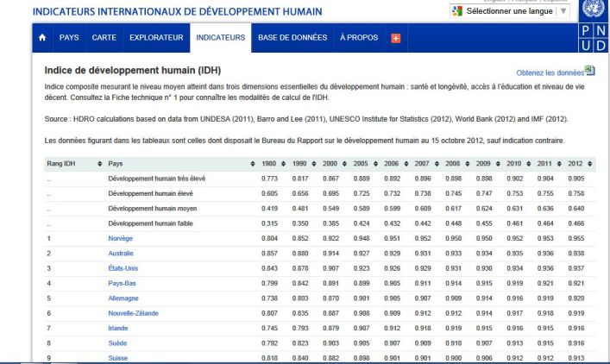Open the Nouvelle-Zélande country link

pyautogui.click(x=132, y=313)
